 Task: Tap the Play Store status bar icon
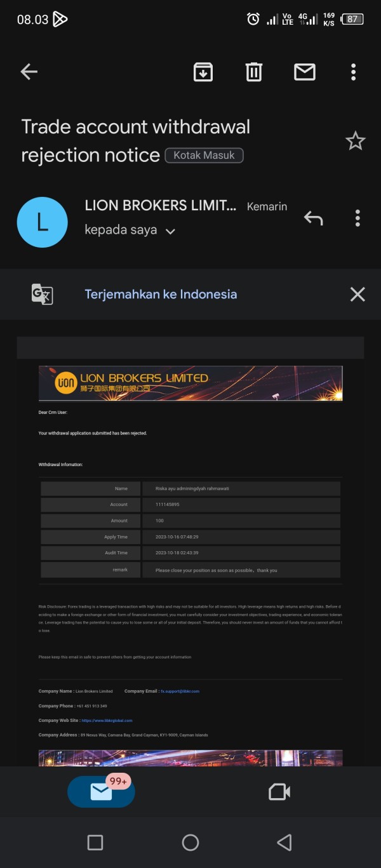(x=60, y=19)
